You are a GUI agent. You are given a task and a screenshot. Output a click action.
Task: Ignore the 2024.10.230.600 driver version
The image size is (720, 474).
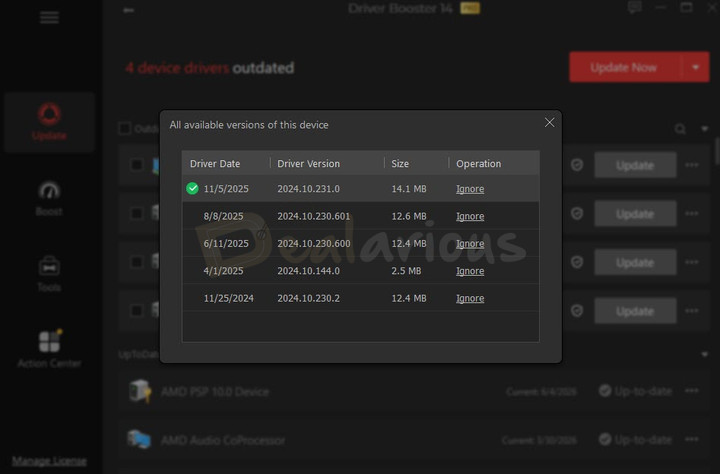(470, 243)
